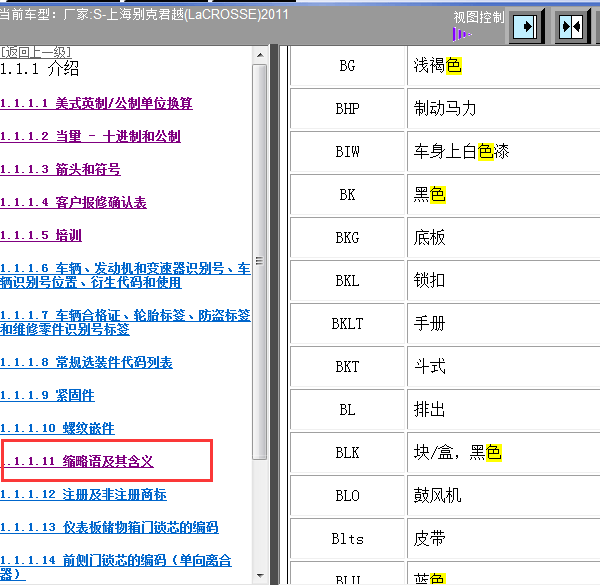The image size is (600, 585).
Task: Click the 皮带 definition cell
Action: (x=503, y=539)
